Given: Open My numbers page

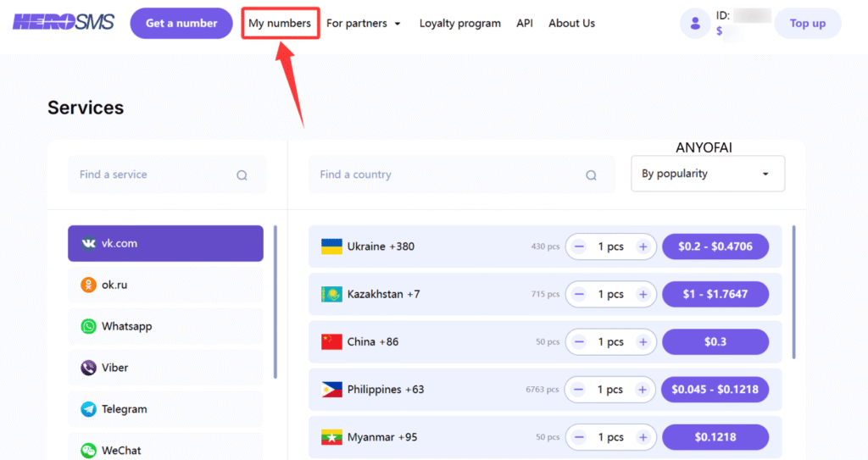Looking at the screenshot, I should 280,23.
